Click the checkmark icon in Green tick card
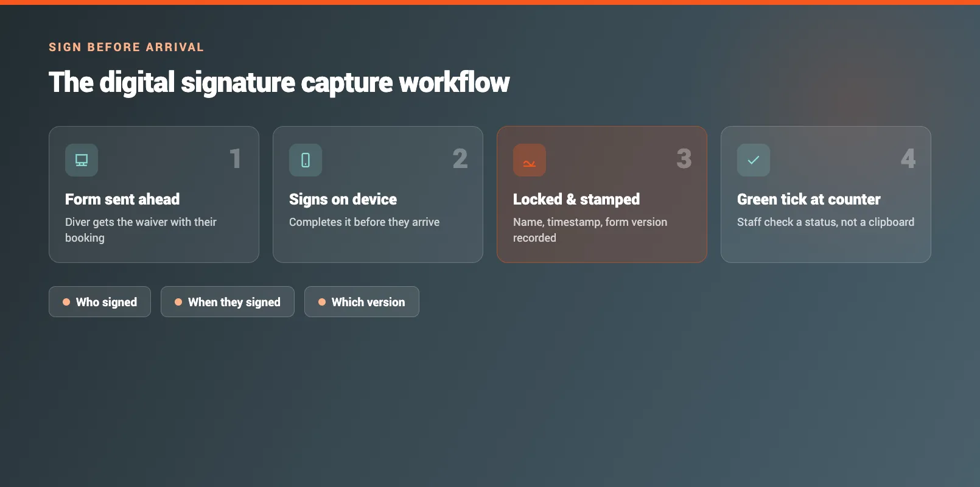Viewport: 980px width, 487px height. click(x=754, y=160)
